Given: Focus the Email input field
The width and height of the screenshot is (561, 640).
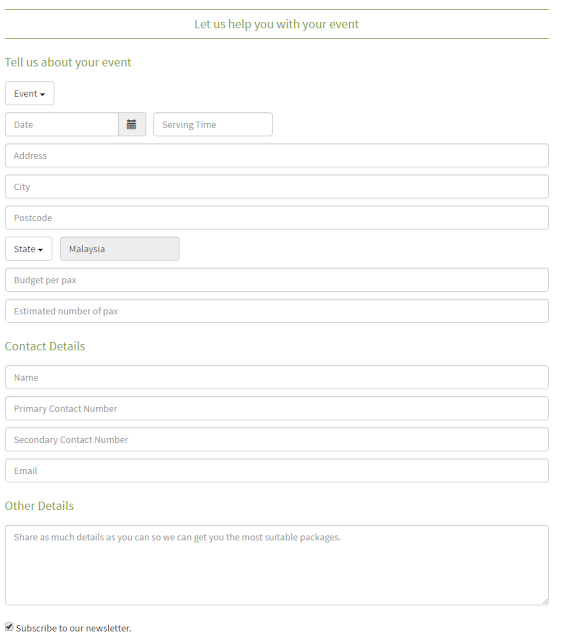Looking at the screenshot, I should coord(277,471).
